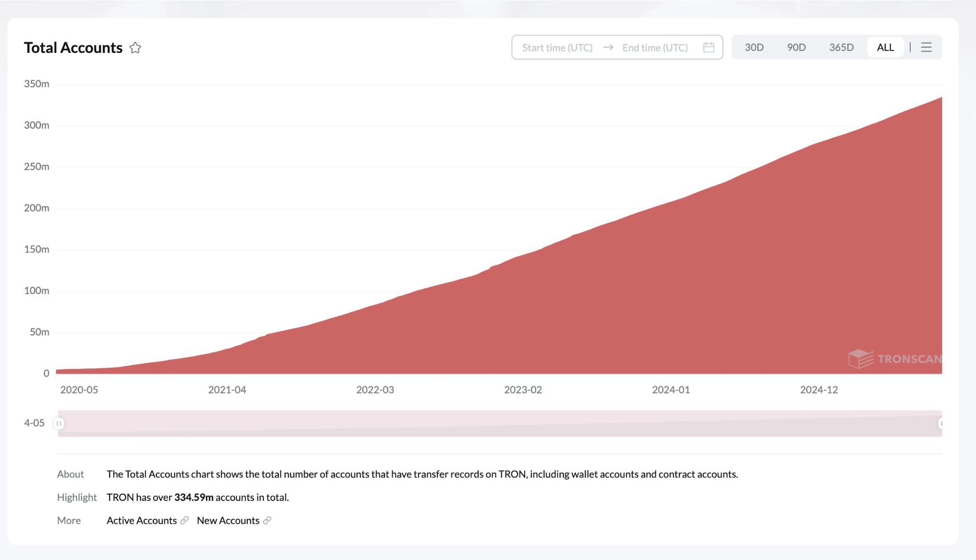This screenshot has width=976, height=560.
Task: Open the New Accounts link
Action: (228, 520)
